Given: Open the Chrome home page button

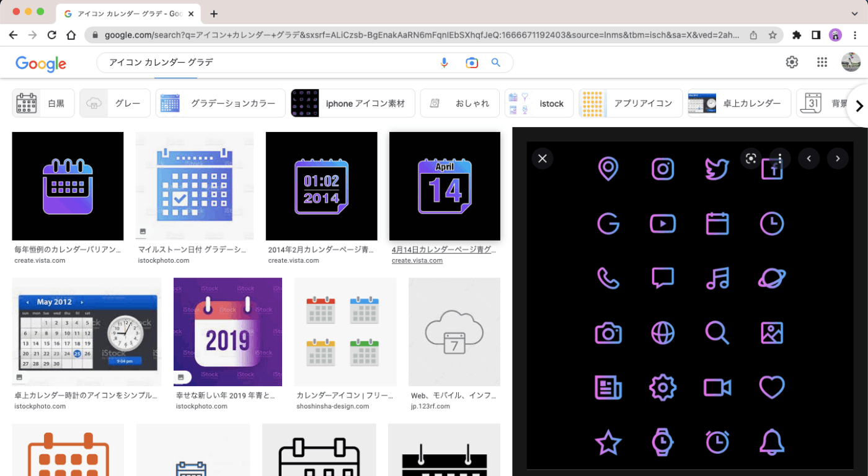Looking at the screenshot, I should pyautogui.click(x=71, y=35).
